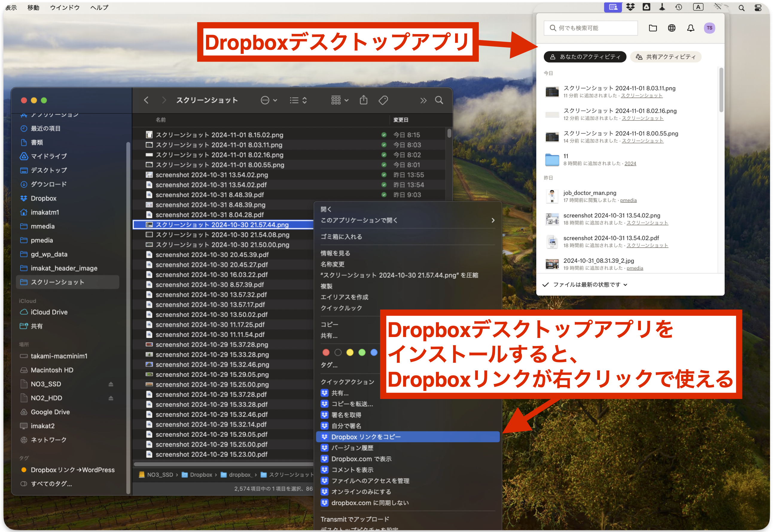Click the Finder tag toolbar icon
773x532 pixels.
click(x=383, y=100)
